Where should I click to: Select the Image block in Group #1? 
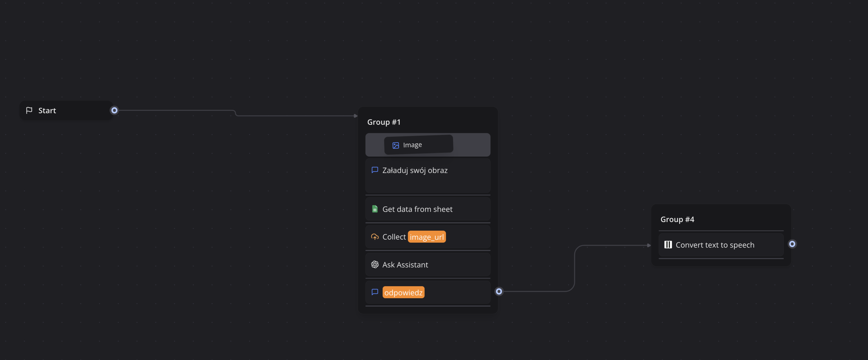(419, 145)
